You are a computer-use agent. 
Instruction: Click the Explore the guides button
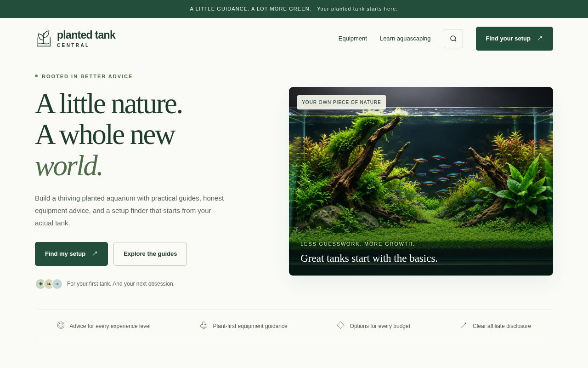150,254
